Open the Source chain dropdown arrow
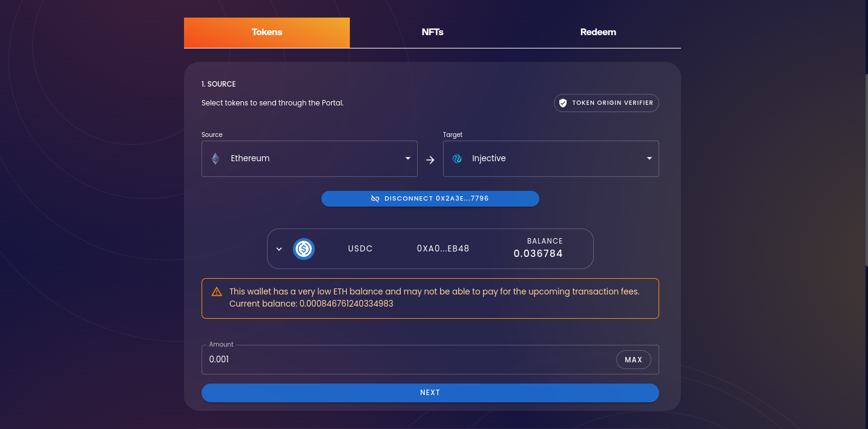Image resolution: width=868 pixels, height=429 pixels. [x=408, y=159]
